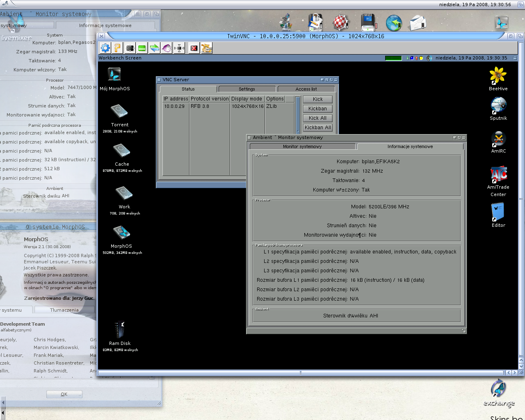Open Access list tab in VNC Server

pos(306,89)
